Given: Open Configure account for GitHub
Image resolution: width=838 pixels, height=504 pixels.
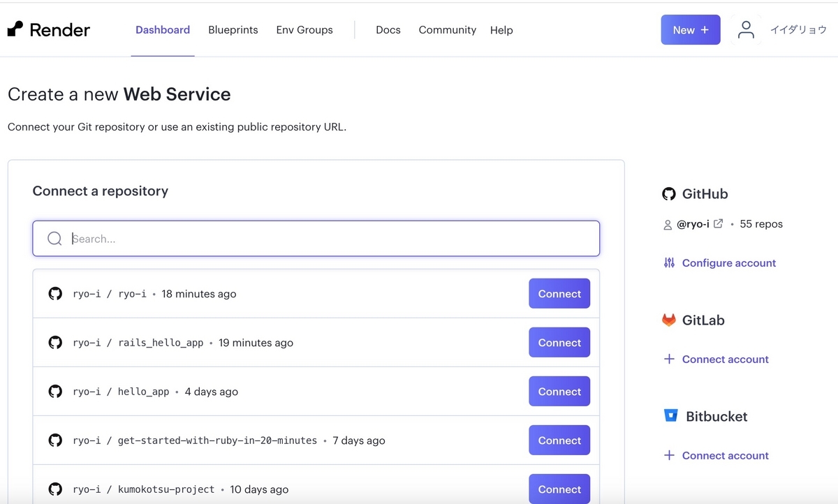Looking at the screenshot, I should click(729, 263).
